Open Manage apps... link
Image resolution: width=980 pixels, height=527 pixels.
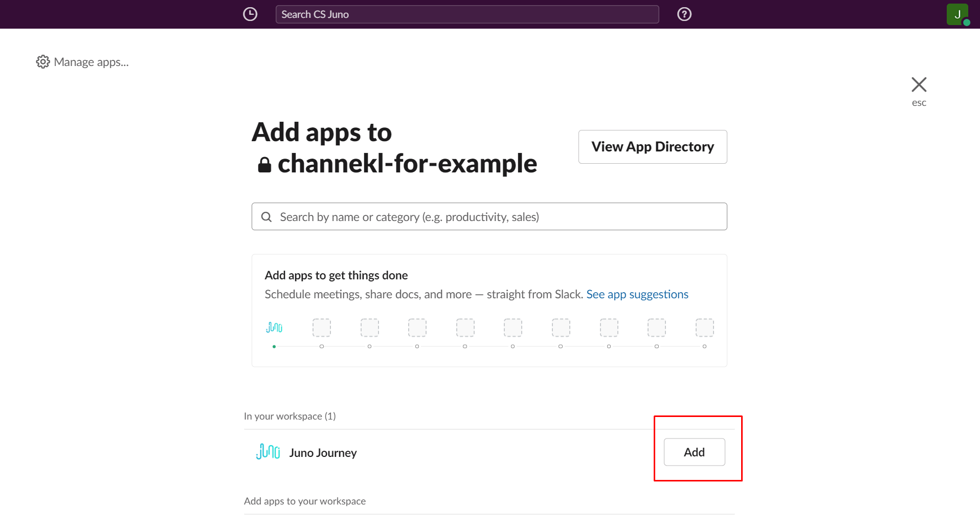[x=91, y=62]
